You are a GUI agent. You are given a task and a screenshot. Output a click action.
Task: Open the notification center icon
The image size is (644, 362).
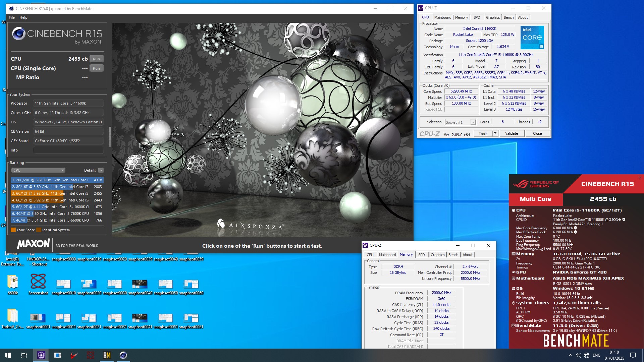tap(633, 355)
